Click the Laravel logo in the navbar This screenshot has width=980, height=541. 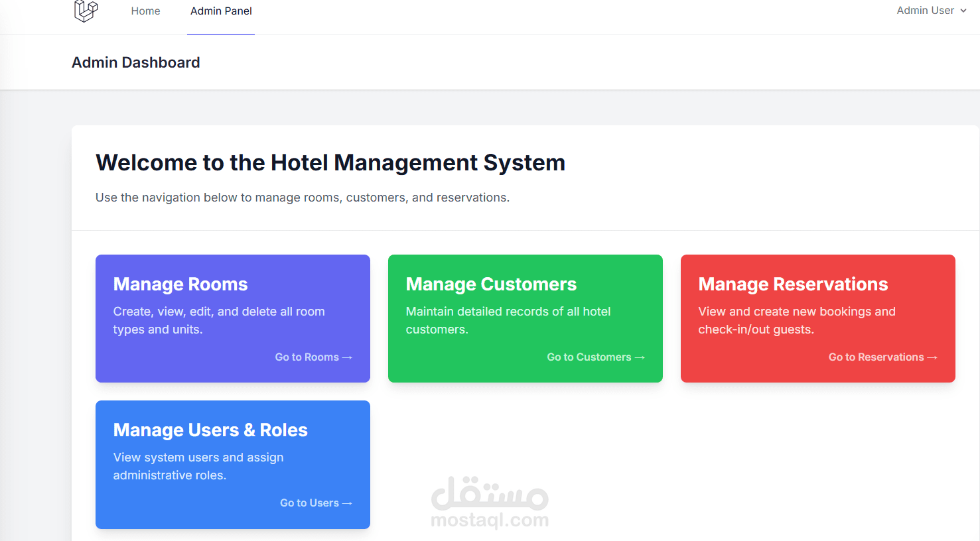85,11
